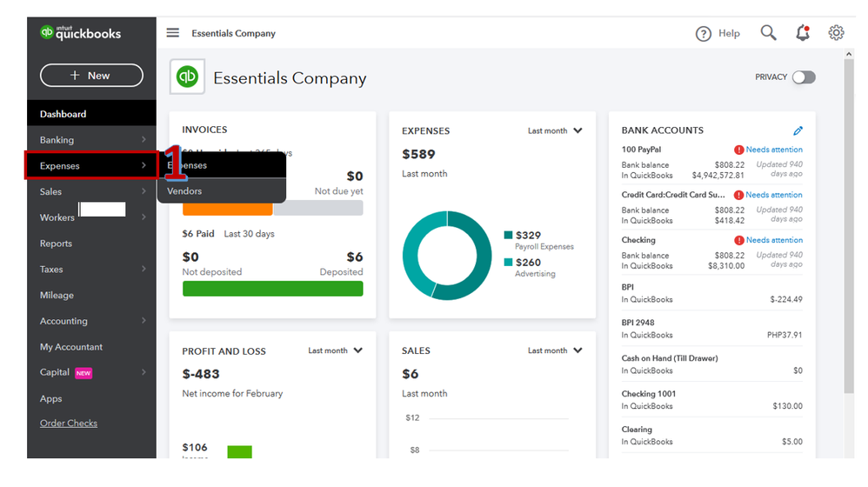Follow the Order Checks link

coord(69,424)
